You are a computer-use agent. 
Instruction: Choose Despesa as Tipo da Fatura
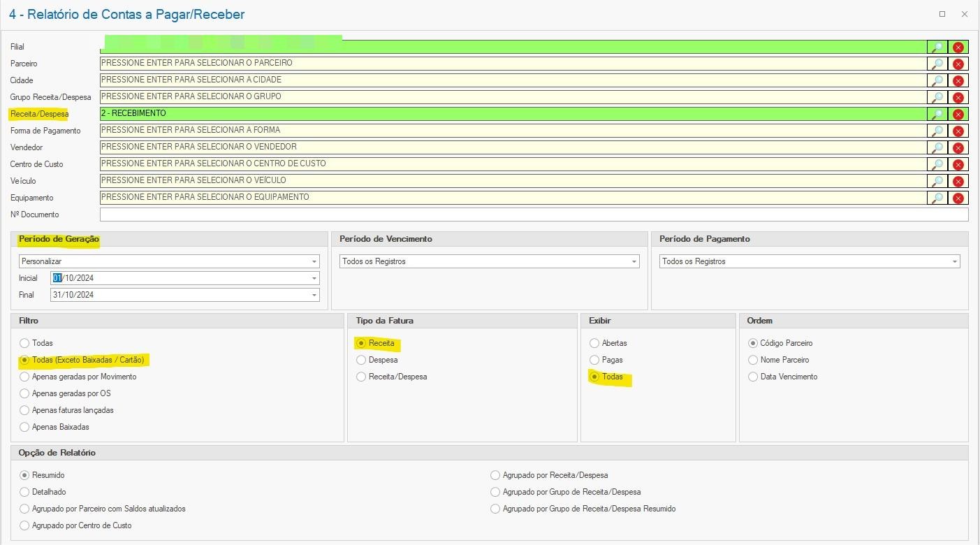pos(361,360)
